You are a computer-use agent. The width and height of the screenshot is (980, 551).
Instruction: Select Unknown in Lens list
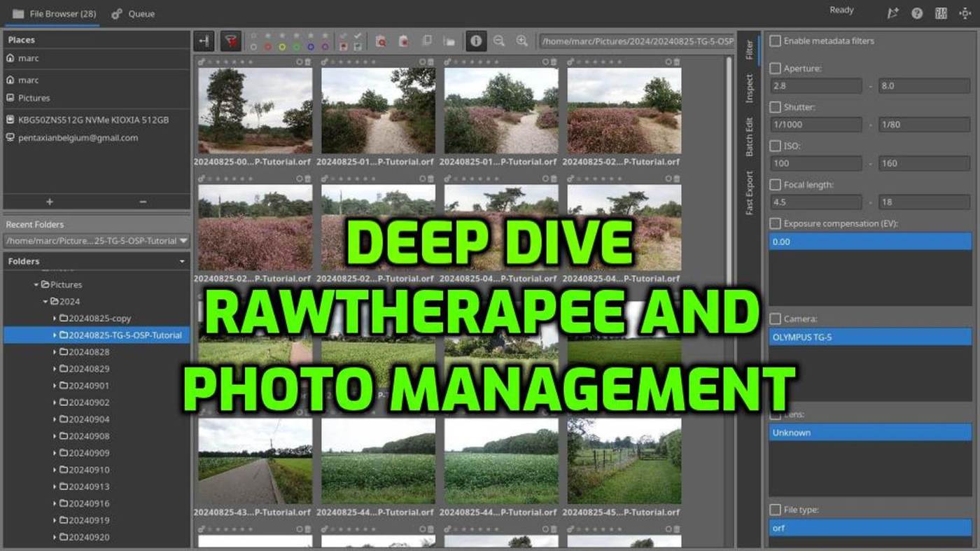(x=870, y=433)
